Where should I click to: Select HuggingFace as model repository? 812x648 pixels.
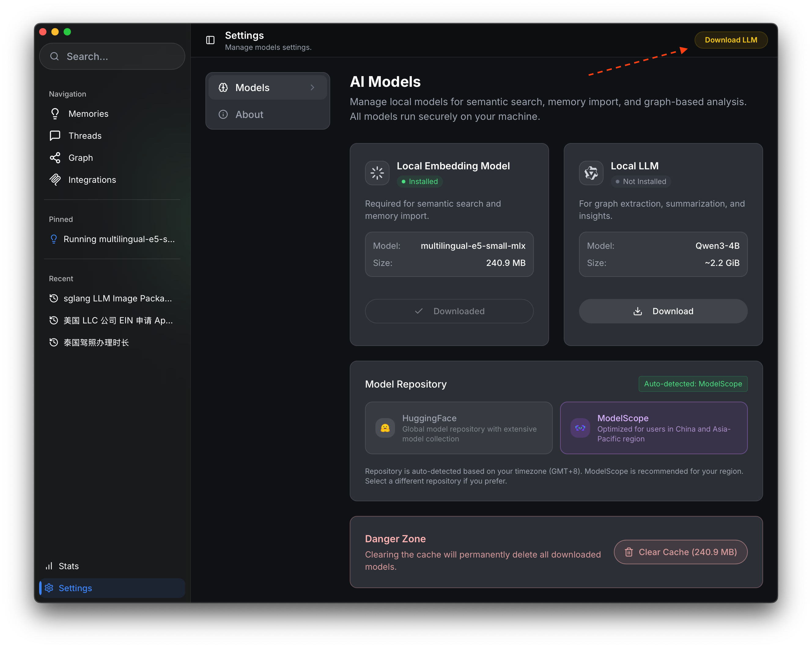[459, 428]
